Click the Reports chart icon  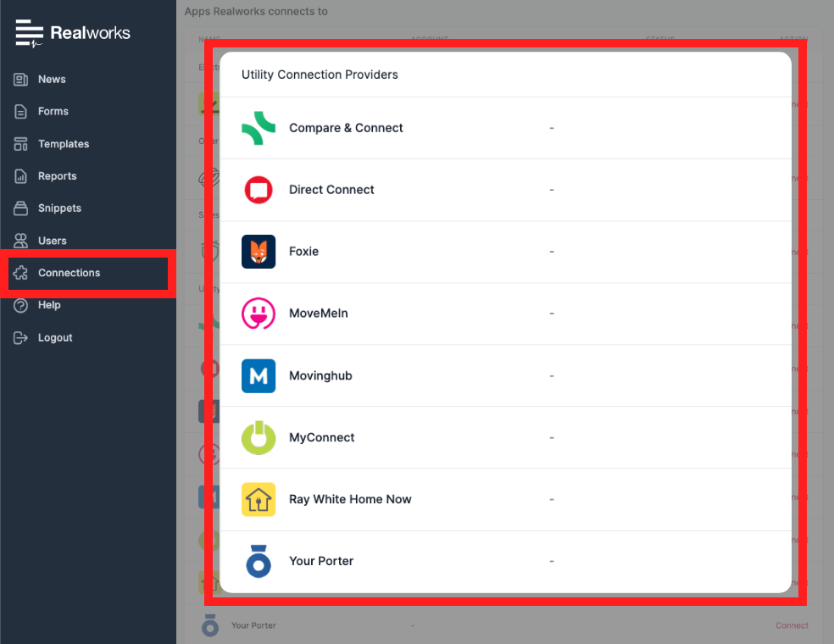point(20,176)
